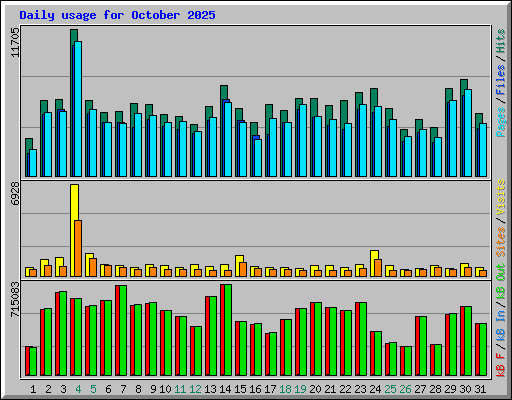Viewport: 512px width, 400px height.
Task: Select day 30 on the x-axis
Action: [x=465, y=389]
